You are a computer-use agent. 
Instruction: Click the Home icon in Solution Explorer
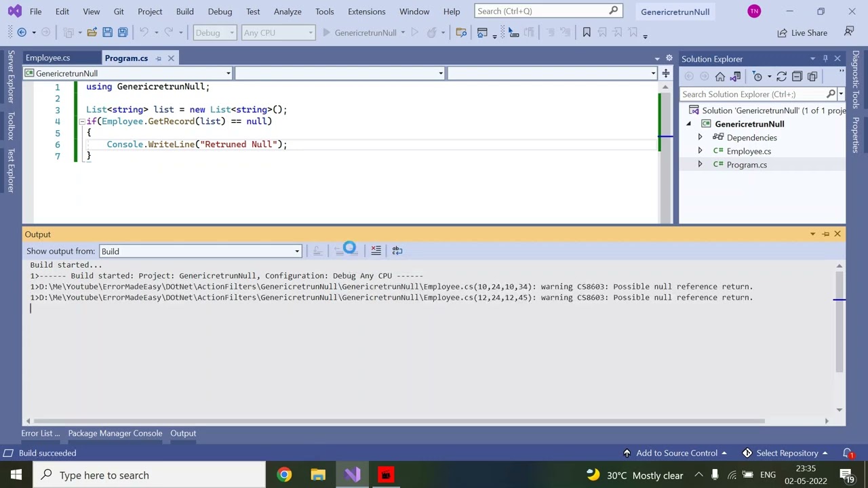pyautogui.click(x=720, y=77)
